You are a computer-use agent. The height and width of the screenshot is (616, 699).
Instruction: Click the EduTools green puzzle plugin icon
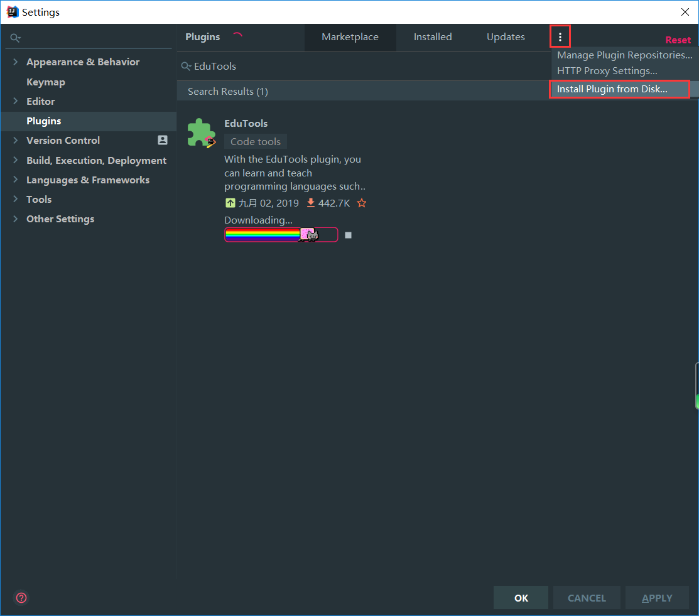click(201, 132)
